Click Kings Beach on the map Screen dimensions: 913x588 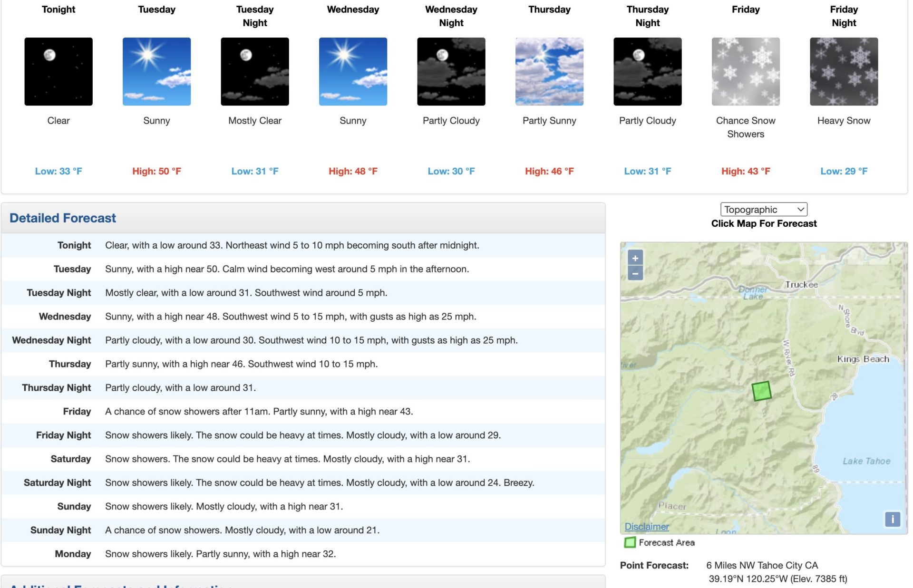pyautogui.click(x=863, y=359)
